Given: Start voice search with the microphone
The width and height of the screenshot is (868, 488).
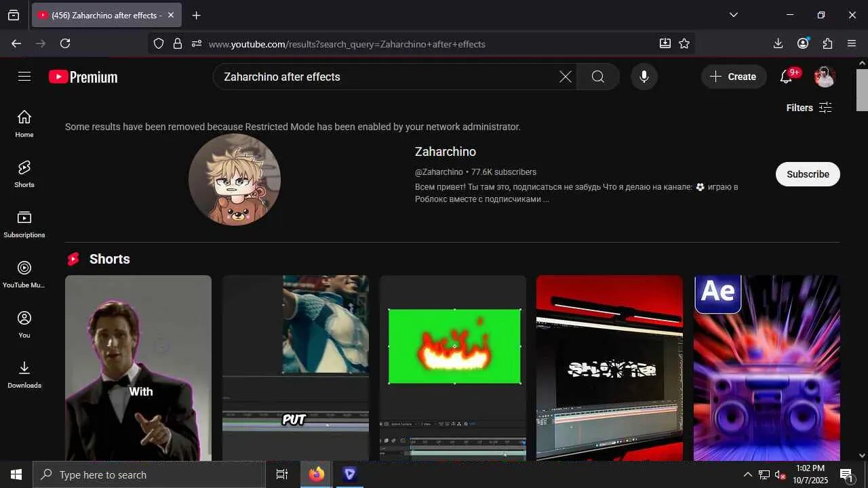Looking at the screenshot, I should [x=644, y=77].
